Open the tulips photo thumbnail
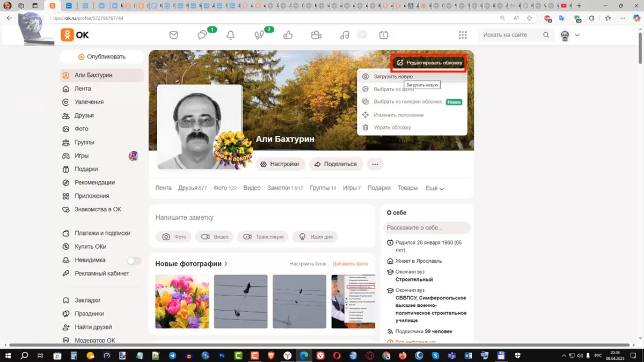Viewport: 644px width, 362px height. coord(182,301)
